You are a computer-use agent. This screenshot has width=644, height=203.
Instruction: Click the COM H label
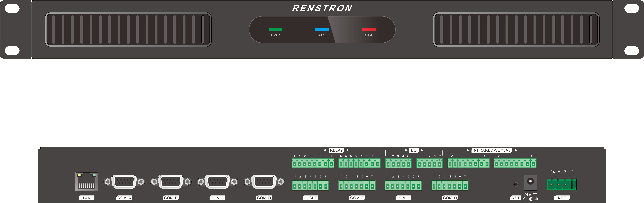tap(450, 198)
